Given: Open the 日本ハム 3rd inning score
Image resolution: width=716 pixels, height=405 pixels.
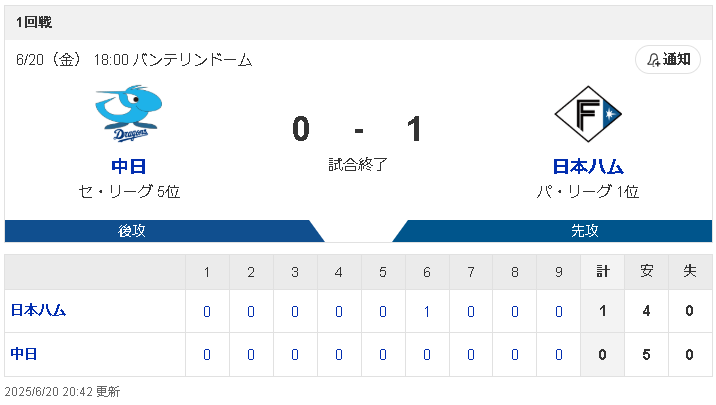Looking at the screenshot, I should click(x=295, y=311).
